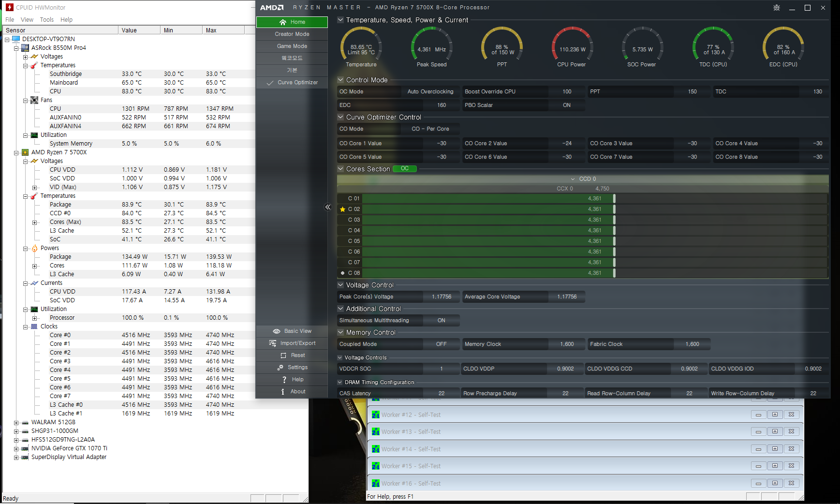Click the Sensor column header in HWMonitor
The image size is (840, 504).
click(x=60, y=30)
